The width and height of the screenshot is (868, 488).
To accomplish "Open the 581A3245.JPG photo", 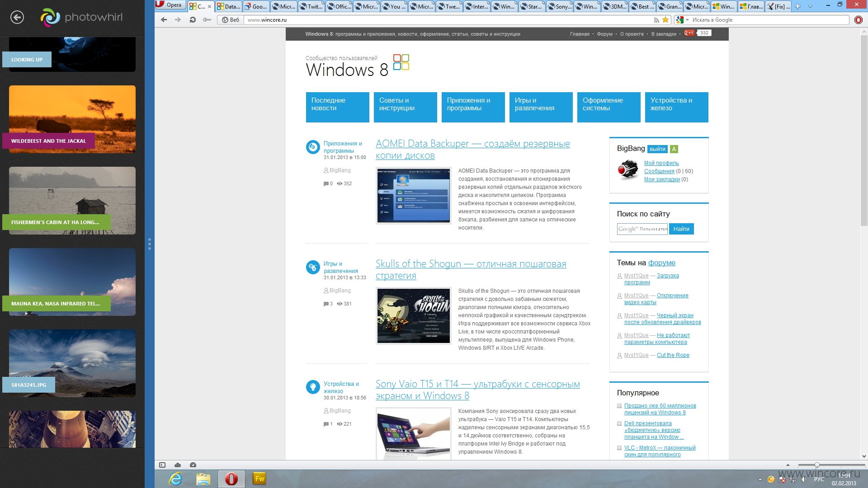I will tap(72, 363).
